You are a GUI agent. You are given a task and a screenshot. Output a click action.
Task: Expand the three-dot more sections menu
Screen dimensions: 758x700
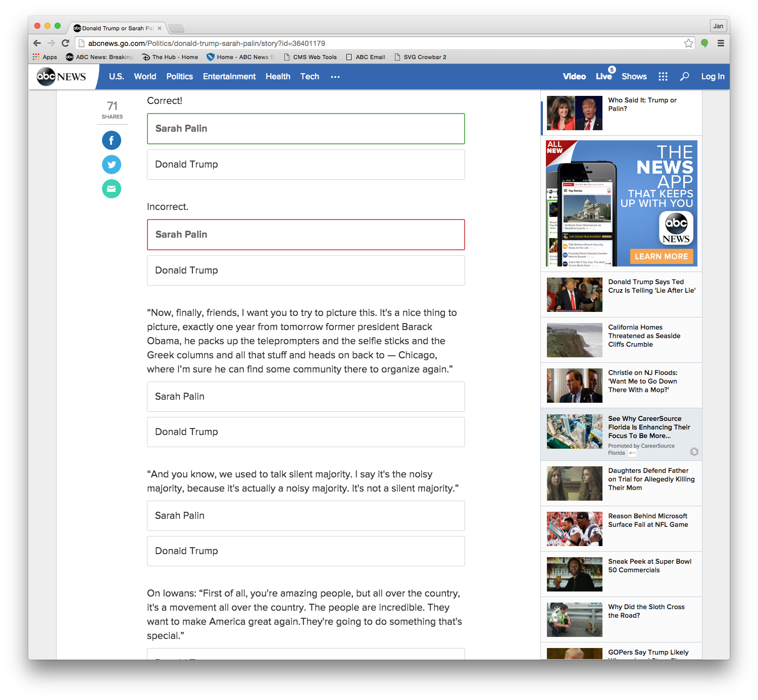(x=335, y=77)
